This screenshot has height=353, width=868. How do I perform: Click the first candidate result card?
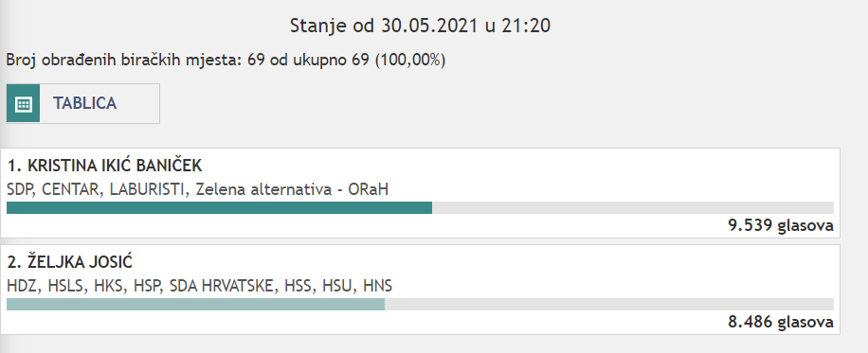420,193
